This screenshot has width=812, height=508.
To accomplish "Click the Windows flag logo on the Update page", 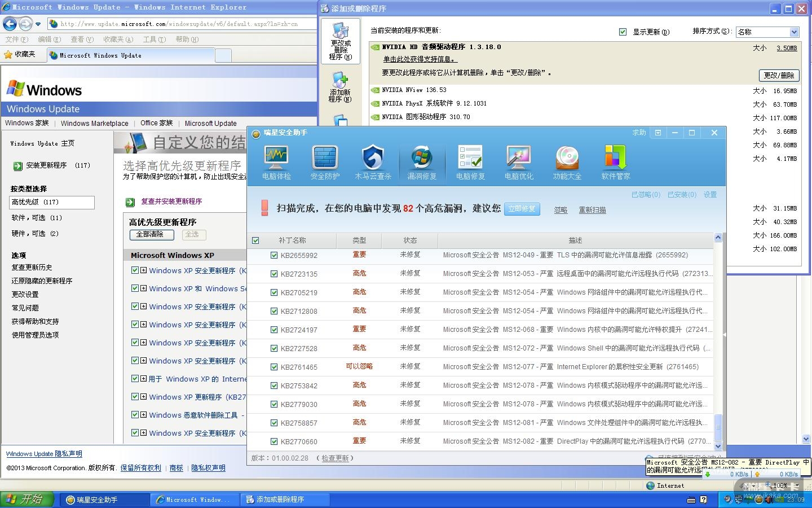I will 15,89.
